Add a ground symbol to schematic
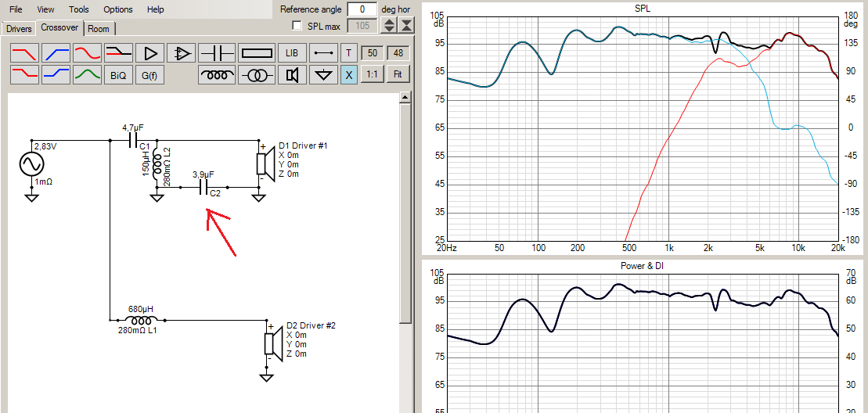 (x=322, y=74)
